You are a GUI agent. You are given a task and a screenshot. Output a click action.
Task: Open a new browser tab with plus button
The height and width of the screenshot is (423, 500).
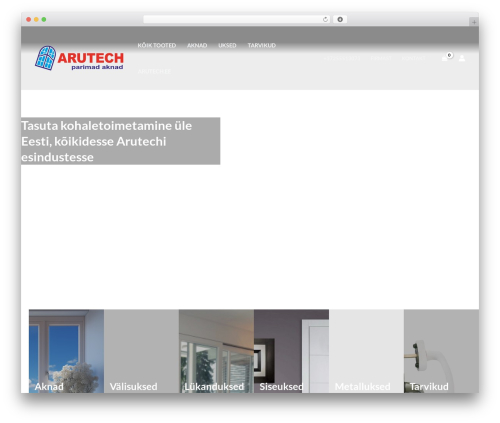[x=474, y=22]
